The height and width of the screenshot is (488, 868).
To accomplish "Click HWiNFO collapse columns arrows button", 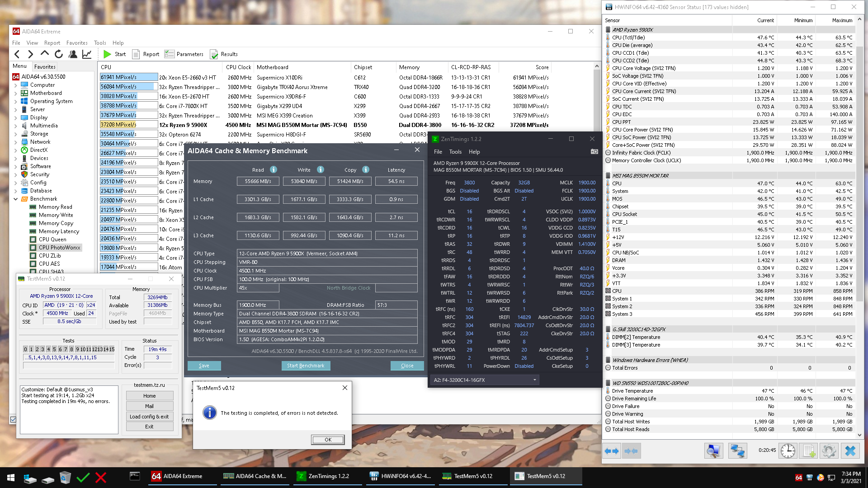I will pyautogui.click(x=631, y=450).
